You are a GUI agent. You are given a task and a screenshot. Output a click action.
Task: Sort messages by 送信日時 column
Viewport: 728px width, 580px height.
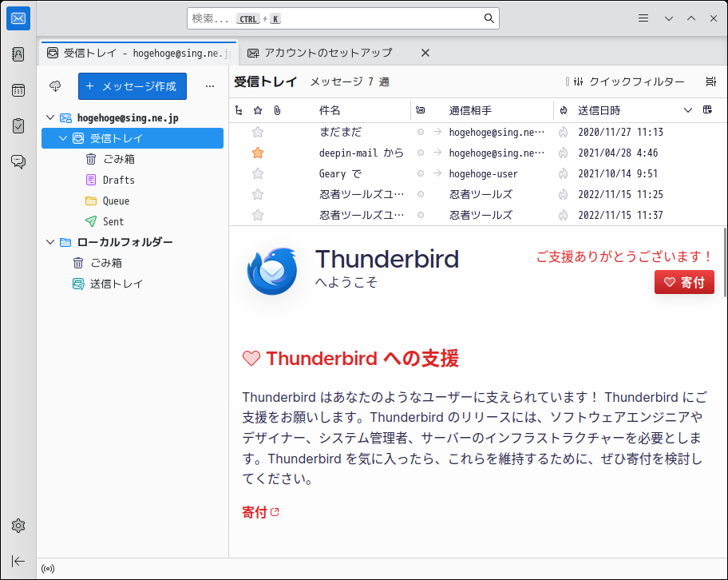pyautogui.click(x=599, y=110)
